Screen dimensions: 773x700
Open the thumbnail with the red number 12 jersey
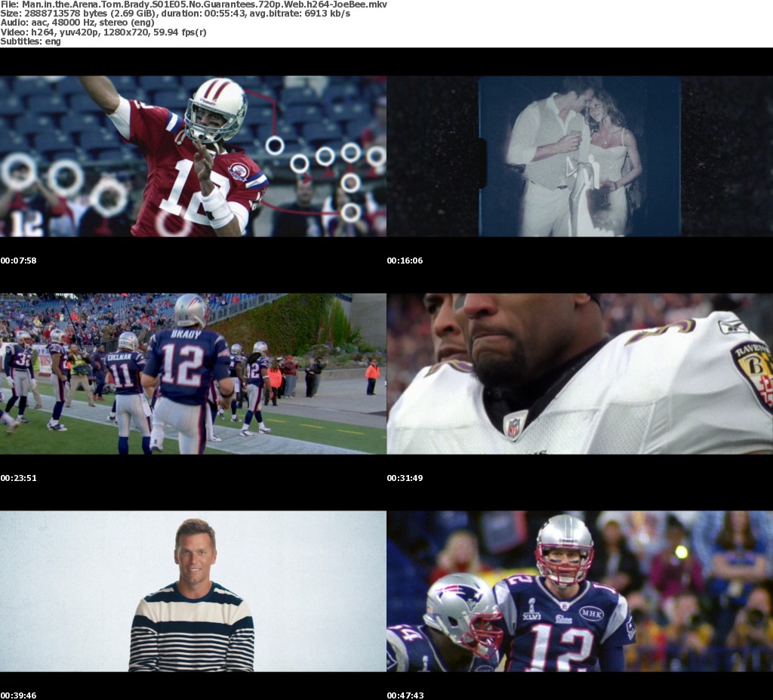(192, 156)
